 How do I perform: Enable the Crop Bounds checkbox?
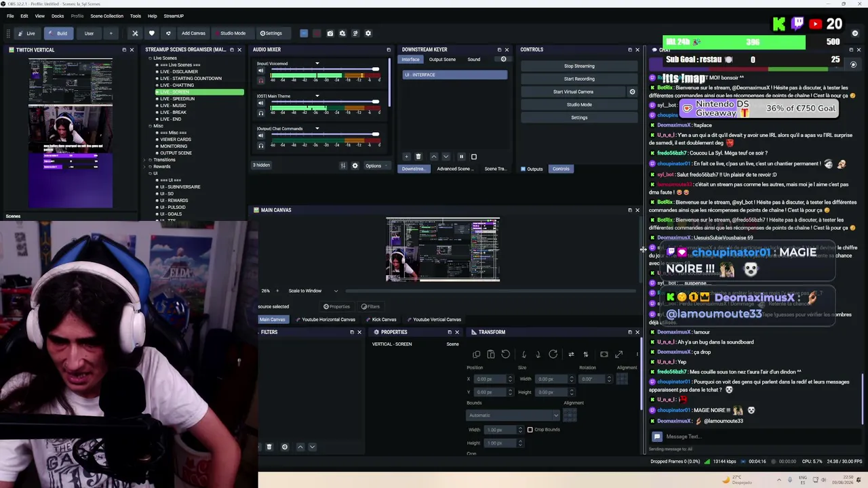coord(530,430)
